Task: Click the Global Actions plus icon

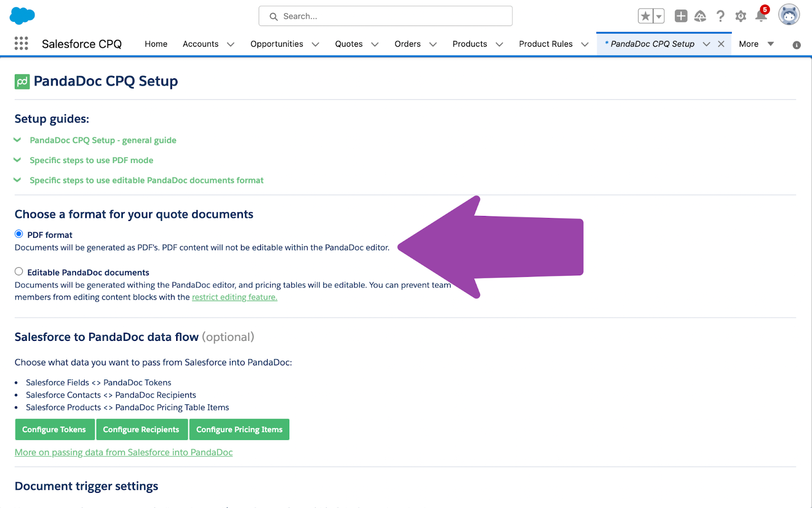Action: [x=681, y=16]
